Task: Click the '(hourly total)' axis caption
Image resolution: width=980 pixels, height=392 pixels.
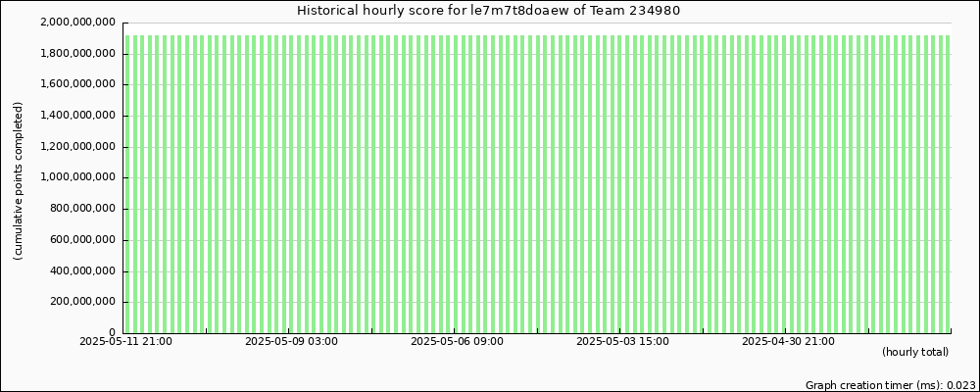Action: coord(915,353)
